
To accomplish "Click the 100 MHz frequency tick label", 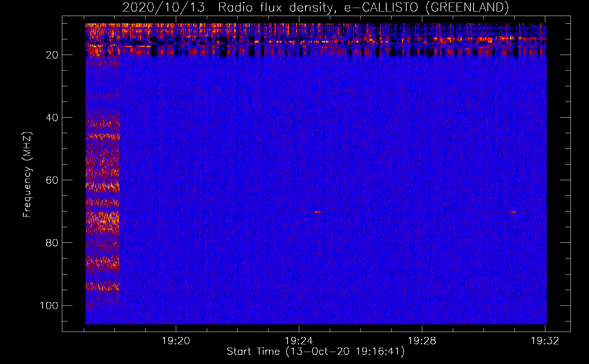I will [x=49, y=305].
